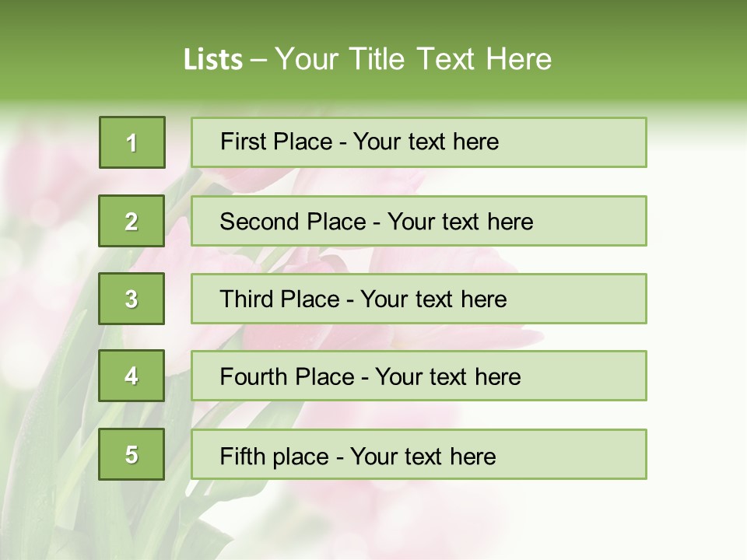
Task: Click the bold word "Lists" in the title
Action: [x=212, y=60]
